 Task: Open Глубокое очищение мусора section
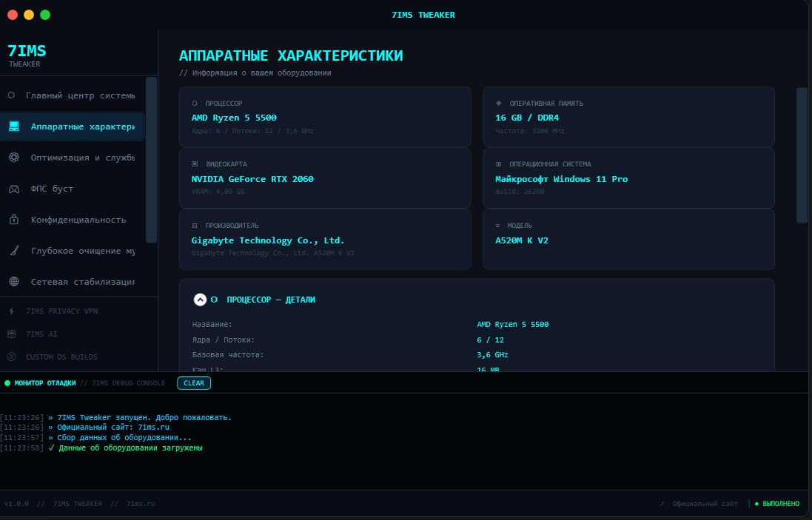(73, 251)
